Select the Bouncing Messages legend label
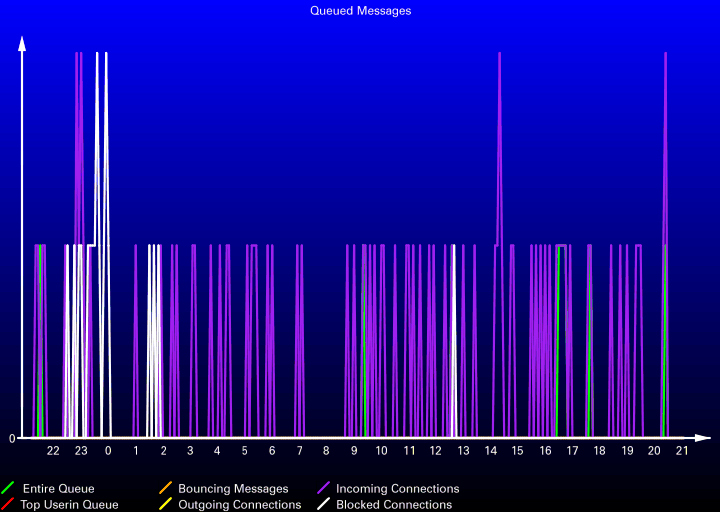Viewport: 720px width, 512px height. [233, 489]
